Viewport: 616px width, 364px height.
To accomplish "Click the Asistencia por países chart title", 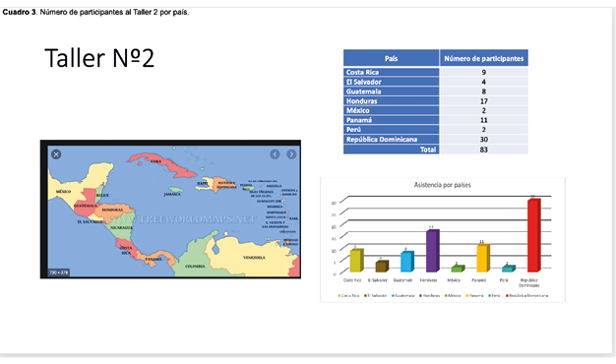I will click(443, 185).
